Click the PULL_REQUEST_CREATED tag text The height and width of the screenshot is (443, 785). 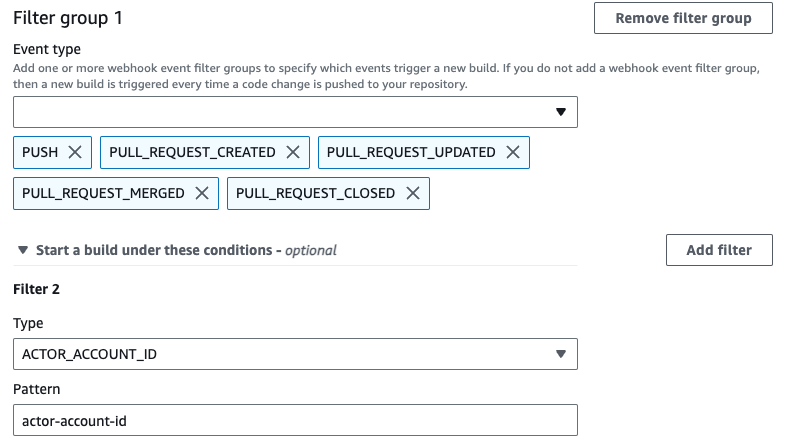point(192,152)
